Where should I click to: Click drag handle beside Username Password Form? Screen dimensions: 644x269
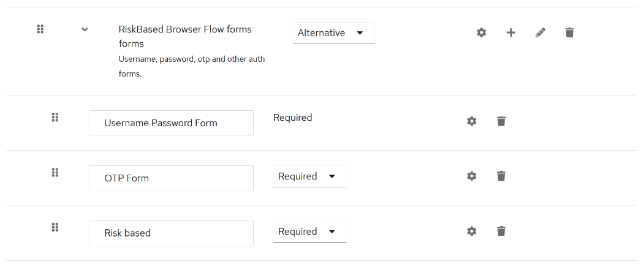[x=55, y=117]
